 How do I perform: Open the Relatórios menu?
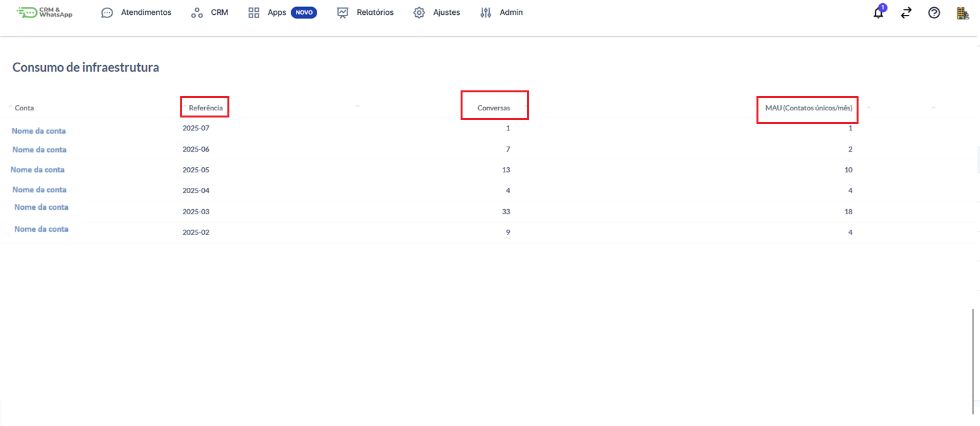(375, 12)
